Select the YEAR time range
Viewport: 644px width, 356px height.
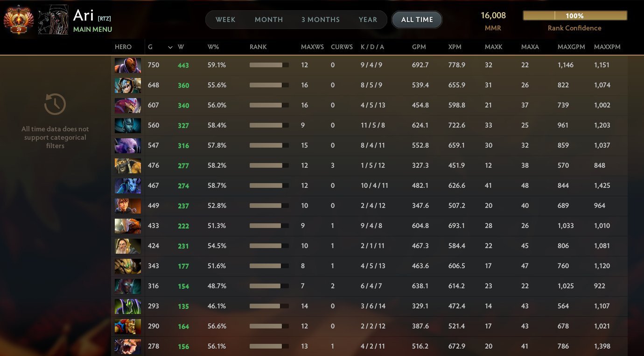click(x=368, y=20)
